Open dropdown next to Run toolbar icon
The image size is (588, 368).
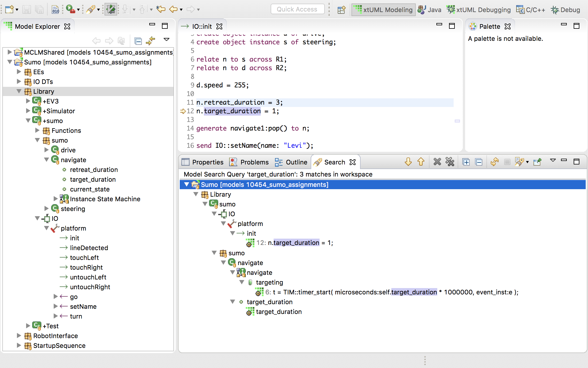click(x=78, y=10)
